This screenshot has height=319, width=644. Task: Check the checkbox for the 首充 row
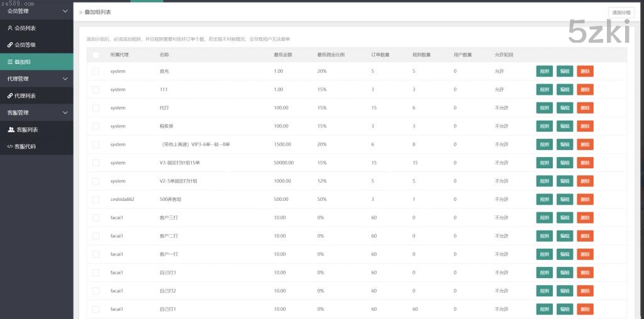96,72
